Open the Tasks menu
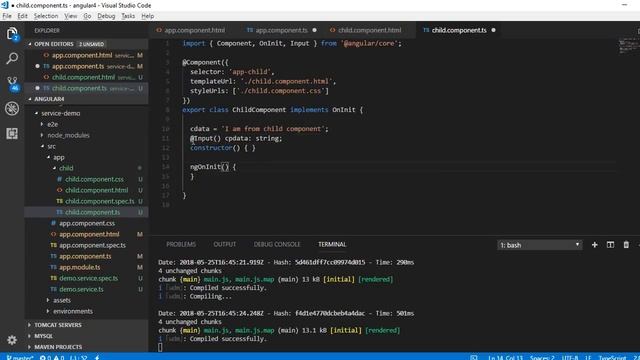The height and width of the screenshot is (360, 640). (128, 16)
